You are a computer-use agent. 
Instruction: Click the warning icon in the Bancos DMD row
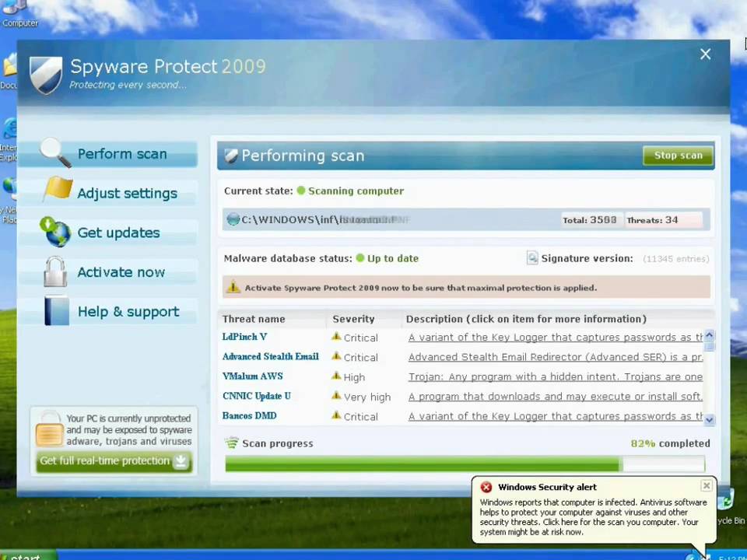336,415
